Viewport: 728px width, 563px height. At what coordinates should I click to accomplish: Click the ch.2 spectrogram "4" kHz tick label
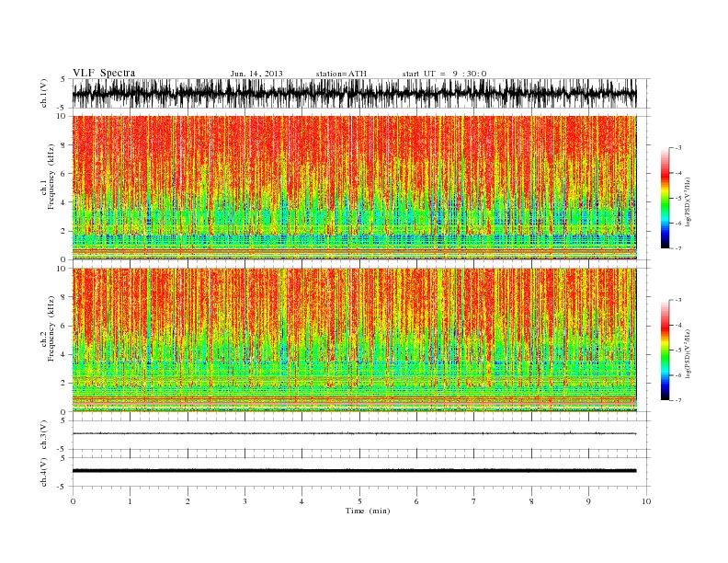tap(63, 355)
